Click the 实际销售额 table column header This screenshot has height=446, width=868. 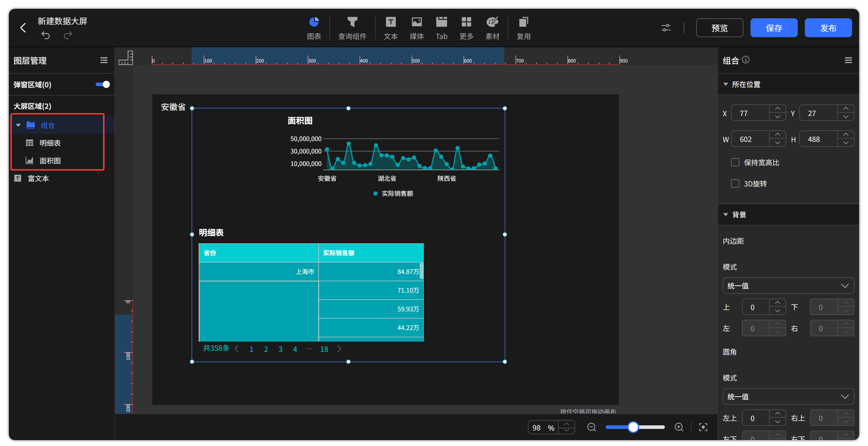(371, 253)
